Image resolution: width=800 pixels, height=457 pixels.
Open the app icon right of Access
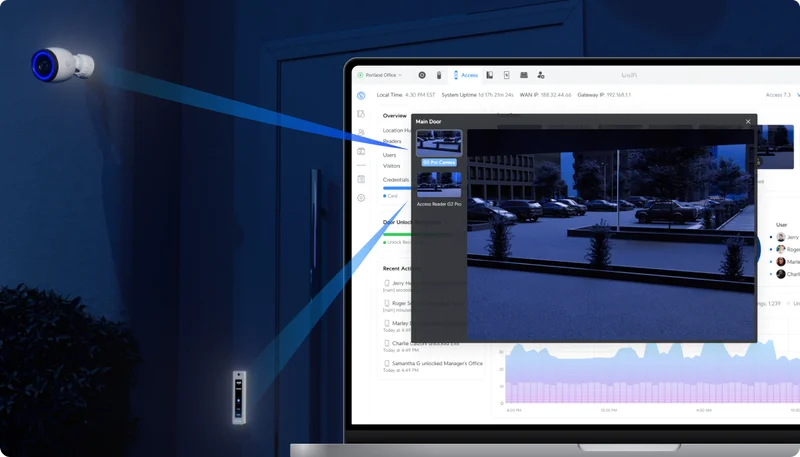coord(489,75)
